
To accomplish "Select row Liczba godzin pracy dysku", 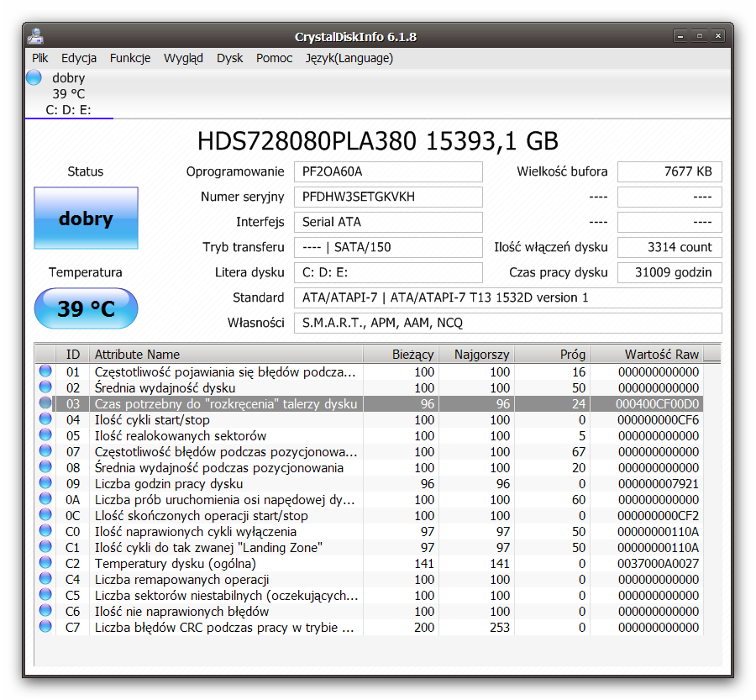I will (370, 483).
